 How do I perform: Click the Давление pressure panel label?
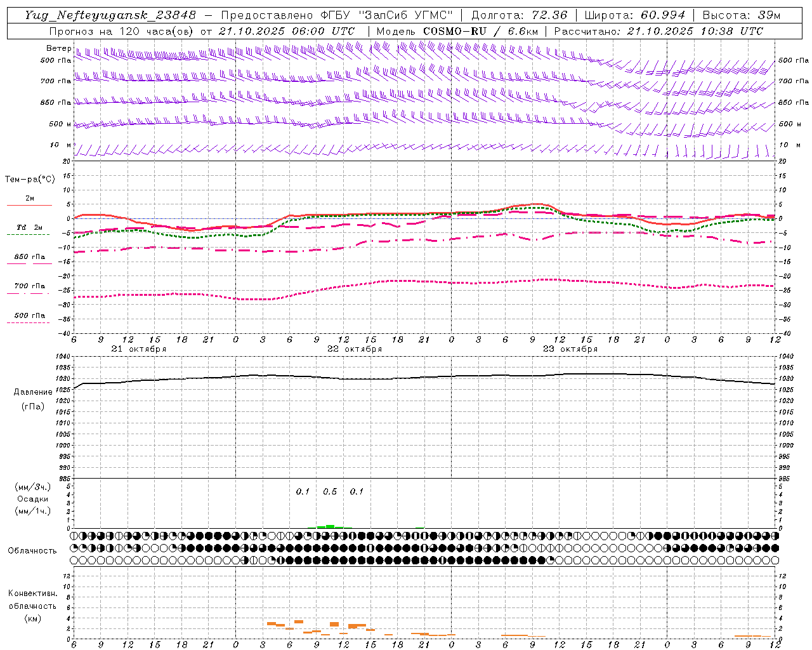point(33,392)
